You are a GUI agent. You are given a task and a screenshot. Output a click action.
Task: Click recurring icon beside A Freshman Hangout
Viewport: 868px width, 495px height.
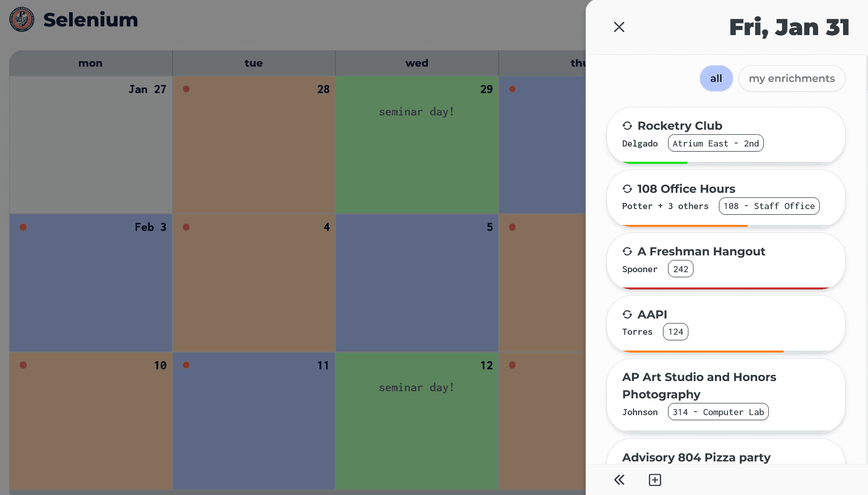coord(627,251)
